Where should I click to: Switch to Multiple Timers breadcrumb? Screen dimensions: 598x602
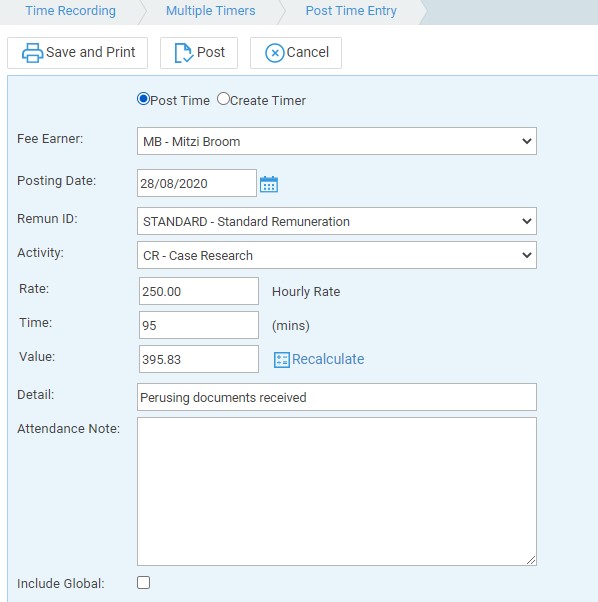[x=210, y=11]
